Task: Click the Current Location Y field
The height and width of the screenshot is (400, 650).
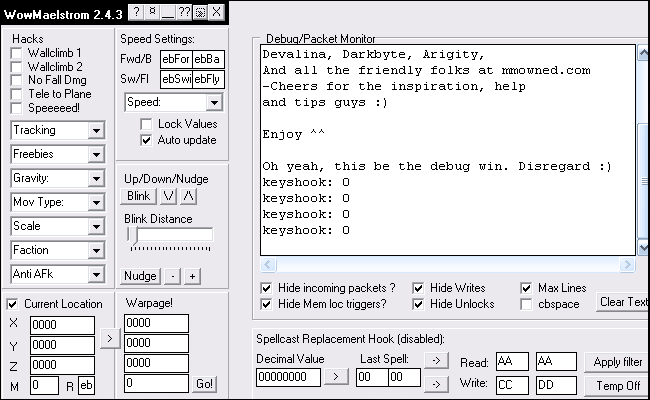Action: 62,345
